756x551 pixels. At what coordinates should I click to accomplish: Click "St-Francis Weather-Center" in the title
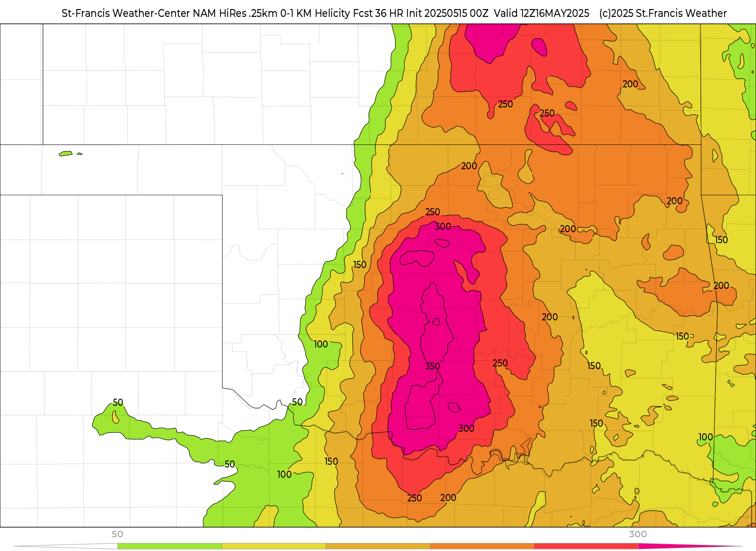pos(126,13)
